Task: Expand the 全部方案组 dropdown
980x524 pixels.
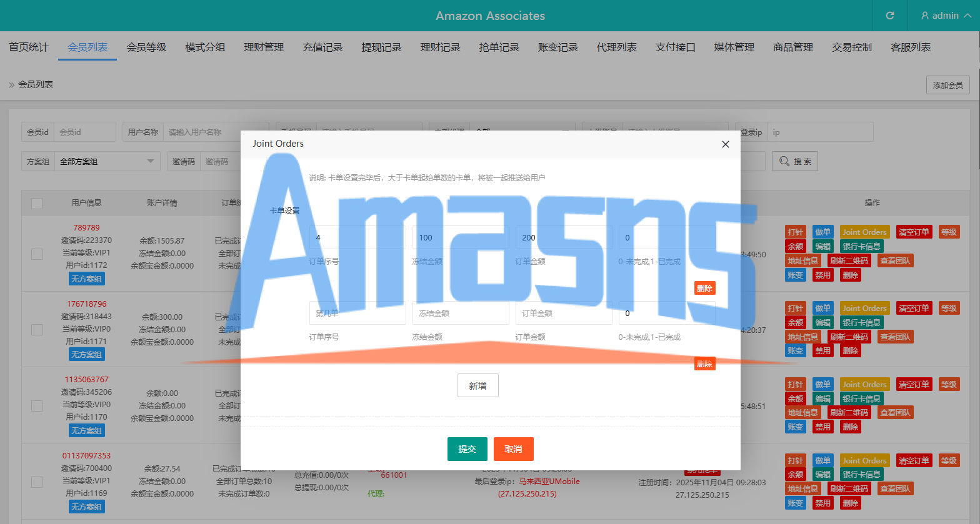Action: click(x=107, y=162)
